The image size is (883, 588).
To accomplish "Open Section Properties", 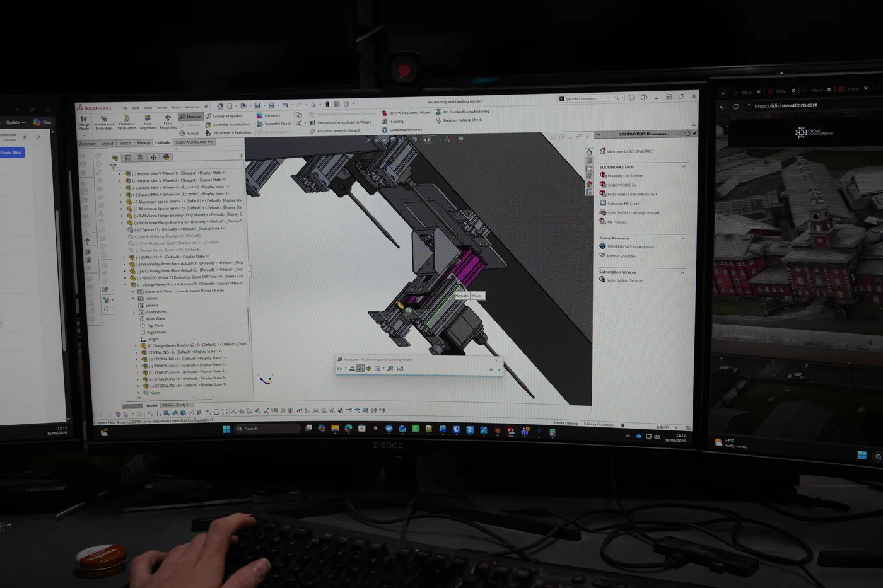I will 224,116.
